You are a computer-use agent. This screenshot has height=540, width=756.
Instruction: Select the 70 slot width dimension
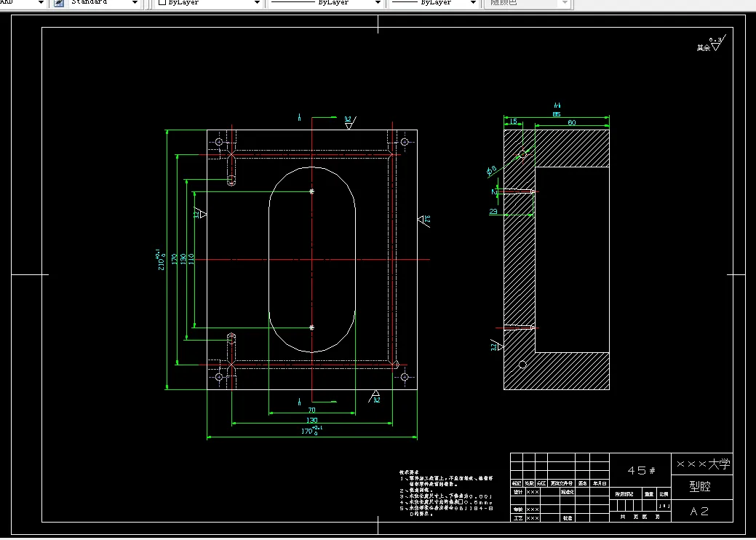pos(312,410)
